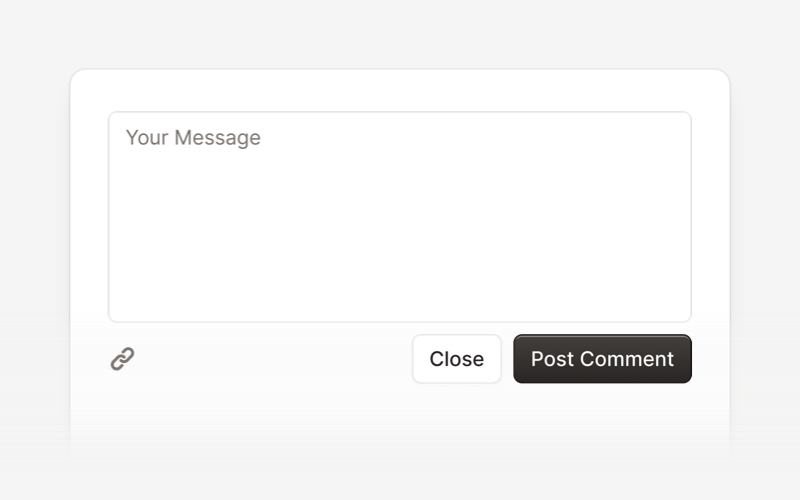Cancel commenting via the white Close button
Image resolution: width=800 pixels, height=500 pixels.
tap(457, 359)
